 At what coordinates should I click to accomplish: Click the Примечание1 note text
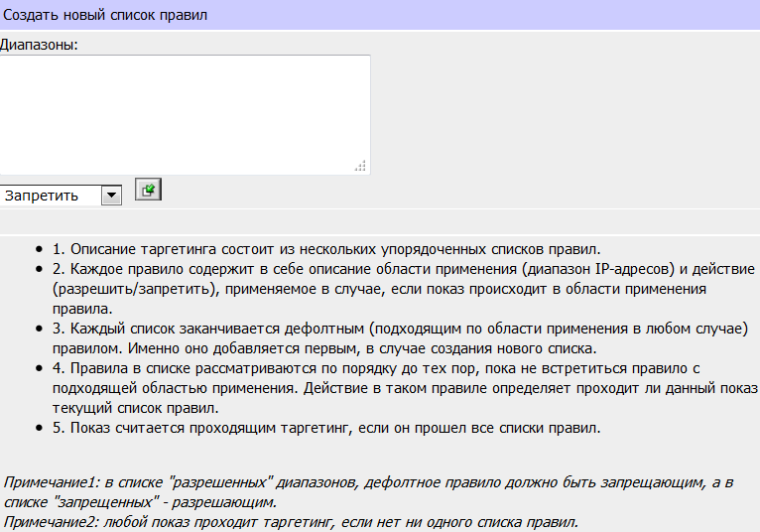point(368,491)
